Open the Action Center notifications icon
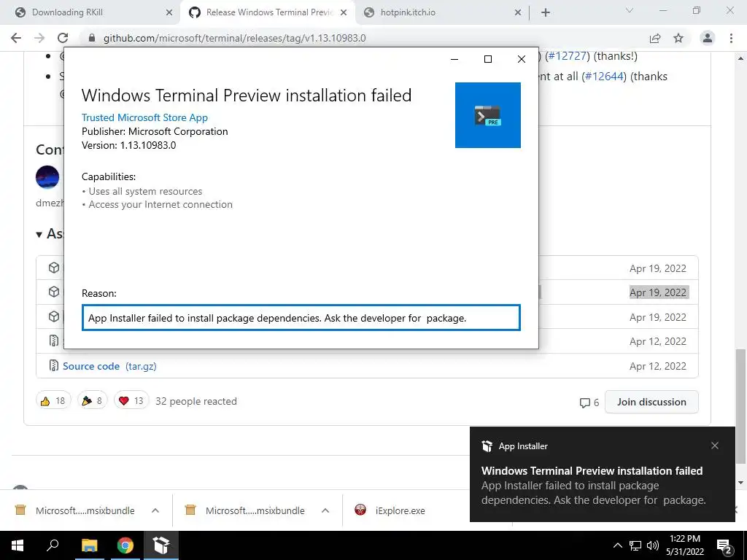The height and width of the screenshot is (560, 747). (x=724, y=546)
